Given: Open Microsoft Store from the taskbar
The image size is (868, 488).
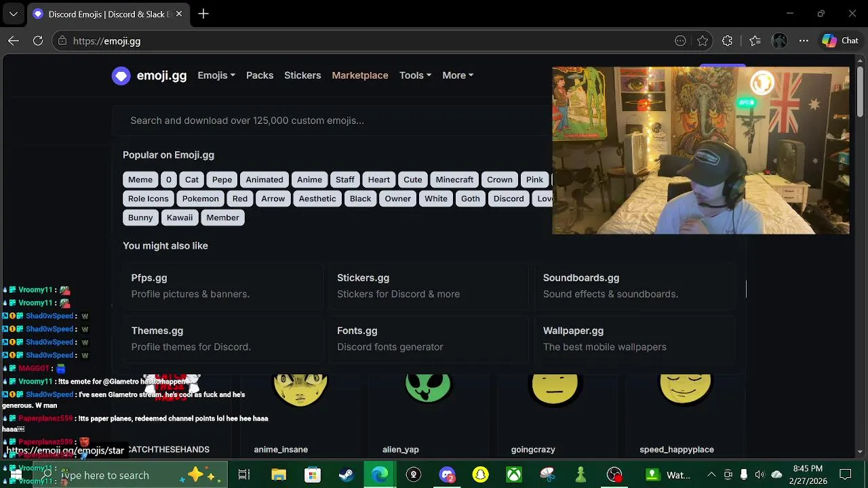Looking at the screenshot, I should tap(312, 475).
